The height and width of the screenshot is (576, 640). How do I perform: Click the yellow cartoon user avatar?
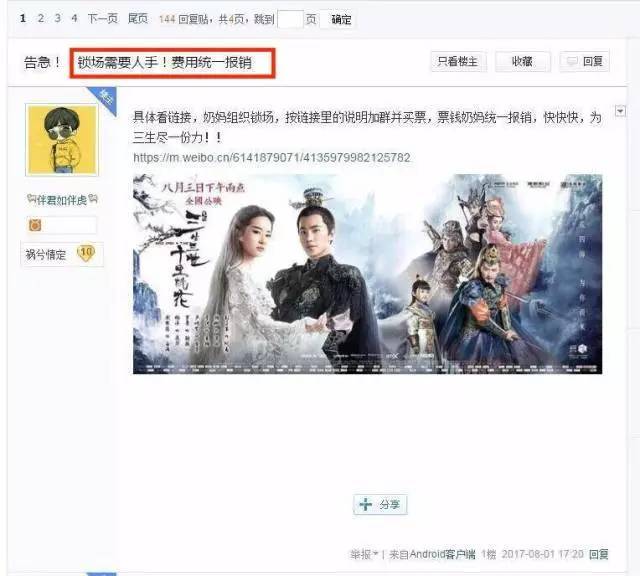[x=62, y=140]
